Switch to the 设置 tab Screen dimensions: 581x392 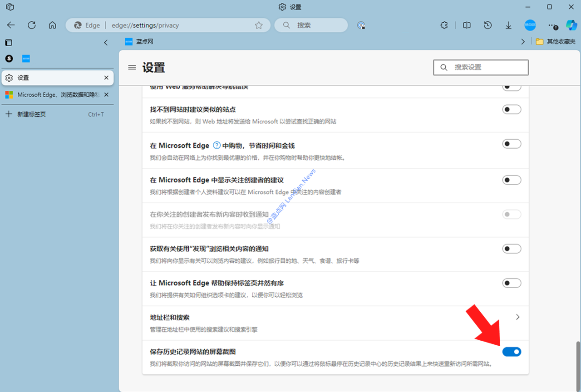(58, 78)
